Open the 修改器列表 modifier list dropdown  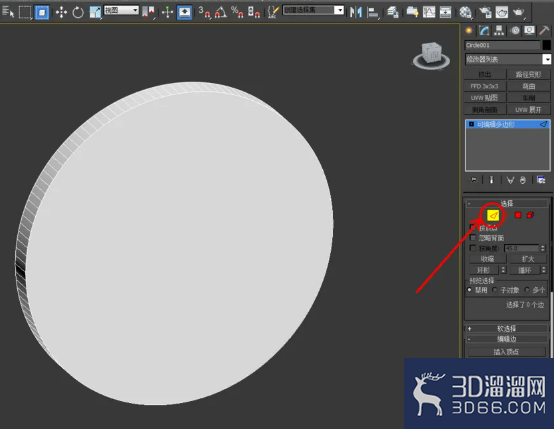click(507, 59)
